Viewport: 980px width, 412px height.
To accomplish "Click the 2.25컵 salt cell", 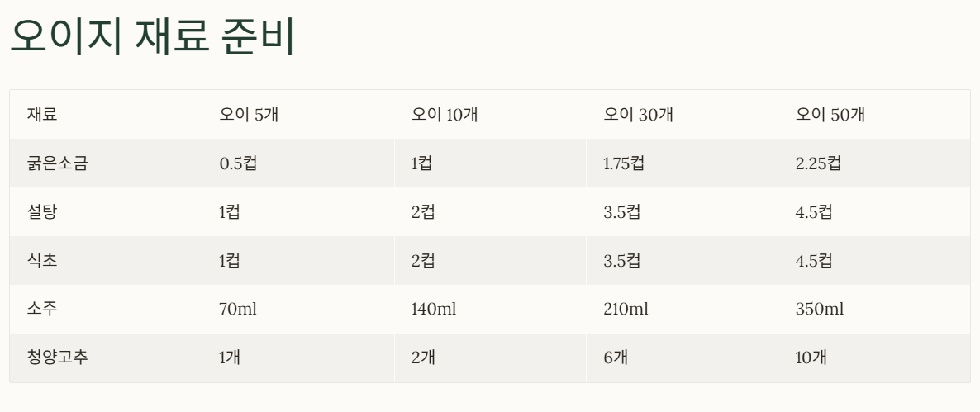I will [x=874, y=163].
